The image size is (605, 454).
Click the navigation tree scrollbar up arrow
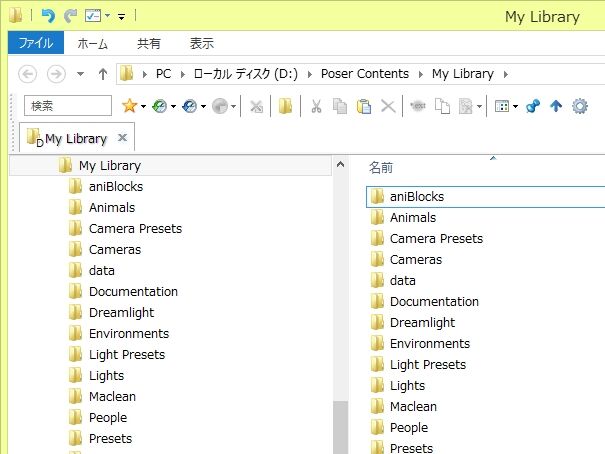(x=340, y=165)
